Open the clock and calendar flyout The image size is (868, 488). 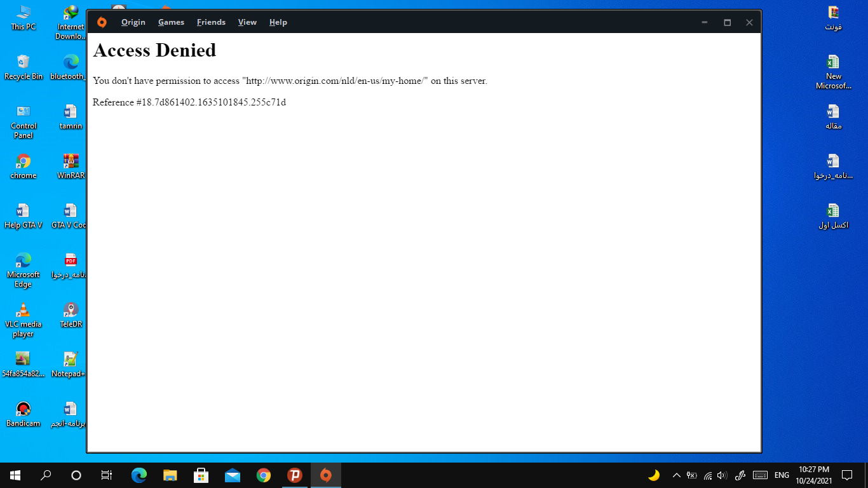(x=814, y=475)
